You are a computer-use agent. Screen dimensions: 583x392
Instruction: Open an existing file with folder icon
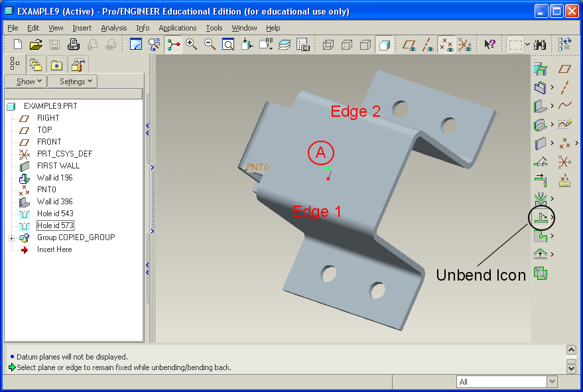click(x=36, y=44)
